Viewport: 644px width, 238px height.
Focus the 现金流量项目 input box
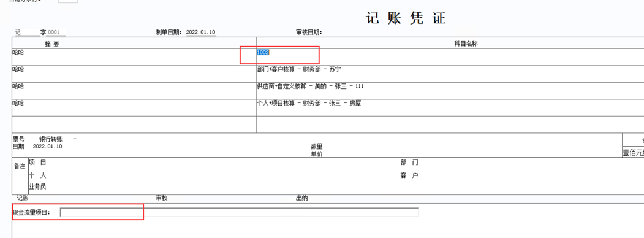[x=239, y=212]
